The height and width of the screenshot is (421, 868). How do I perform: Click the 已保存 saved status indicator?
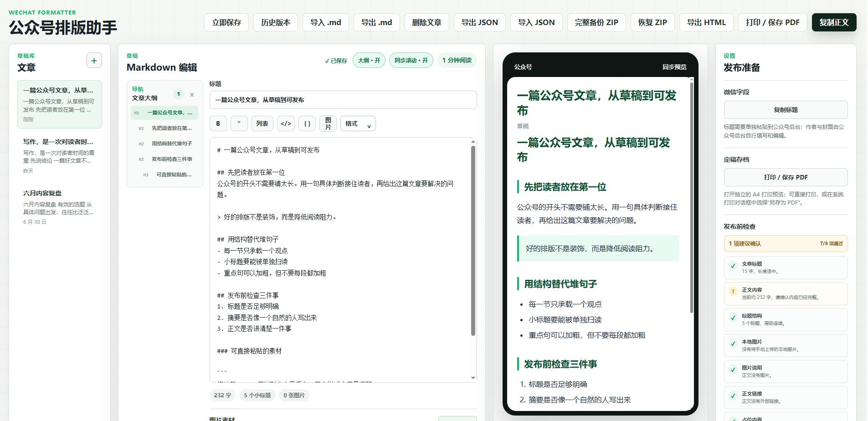point(336,61)
